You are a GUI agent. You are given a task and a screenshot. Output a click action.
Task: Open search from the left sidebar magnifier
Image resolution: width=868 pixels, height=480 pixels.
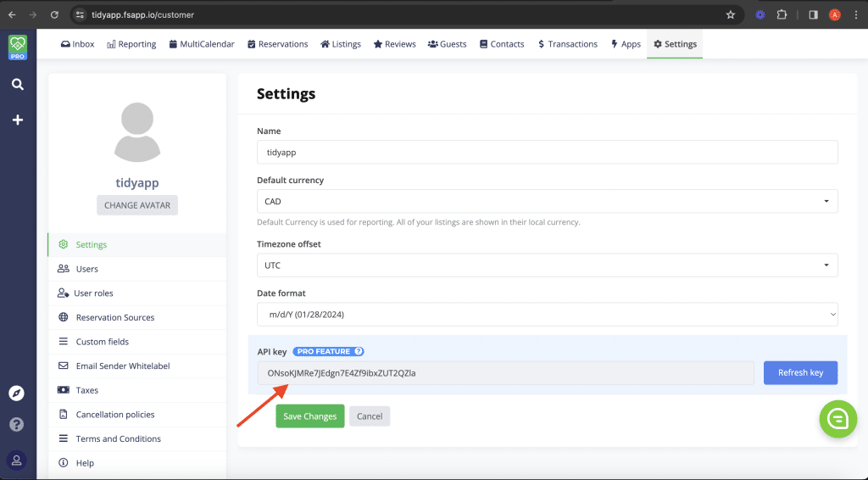click(18, 84)
